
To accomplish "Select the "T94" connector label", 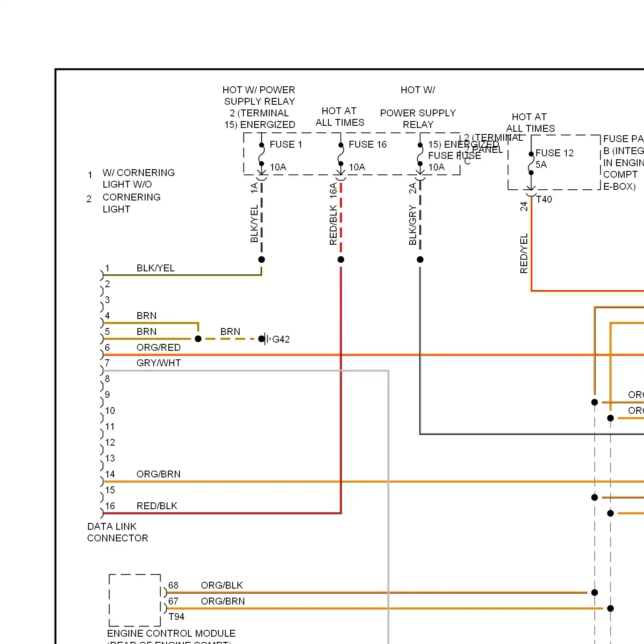I will tap(176, 617).
